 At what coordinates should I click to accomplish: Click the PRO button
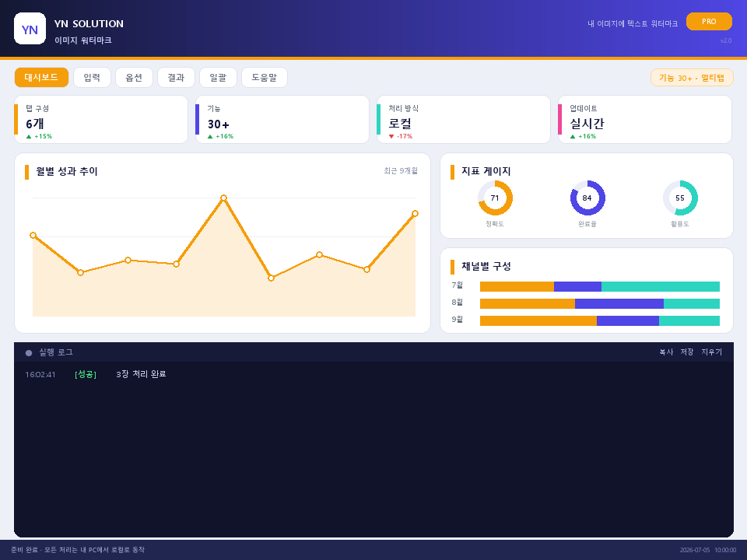[709, 22]
